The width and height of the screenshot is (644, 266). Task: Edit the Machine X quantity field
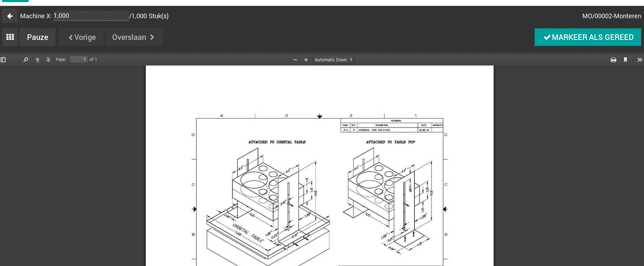pos(91,16)
